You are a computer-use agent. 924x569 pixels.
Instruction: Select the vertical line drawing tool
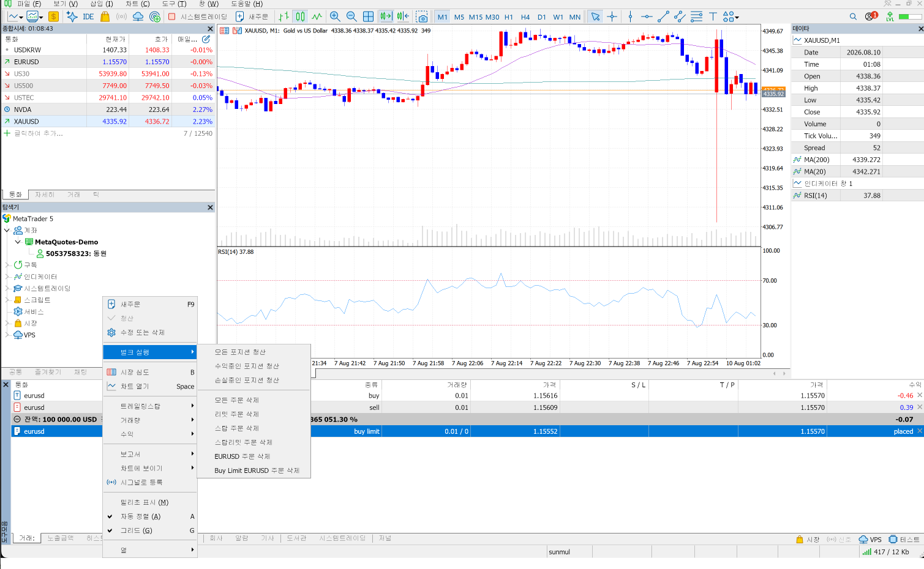(x=630, y=17)
